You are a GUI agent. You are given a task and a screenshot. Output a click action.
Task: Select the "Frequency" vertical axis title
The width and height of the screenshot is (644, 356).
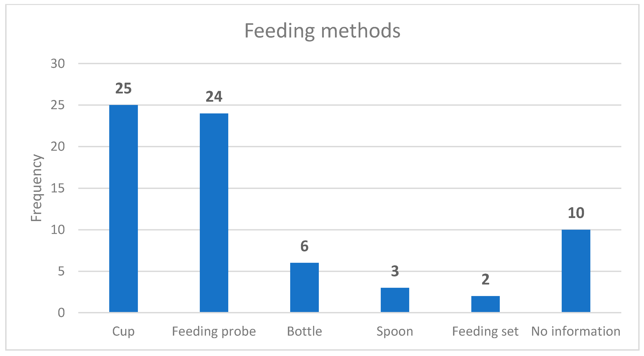click(x=37, y=188)
